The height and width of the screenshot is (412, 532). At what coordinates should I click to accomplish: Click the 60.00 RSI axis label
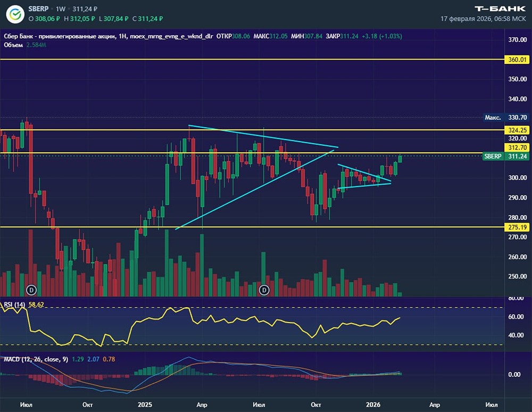pyautogui.click(x=516, y=317)
